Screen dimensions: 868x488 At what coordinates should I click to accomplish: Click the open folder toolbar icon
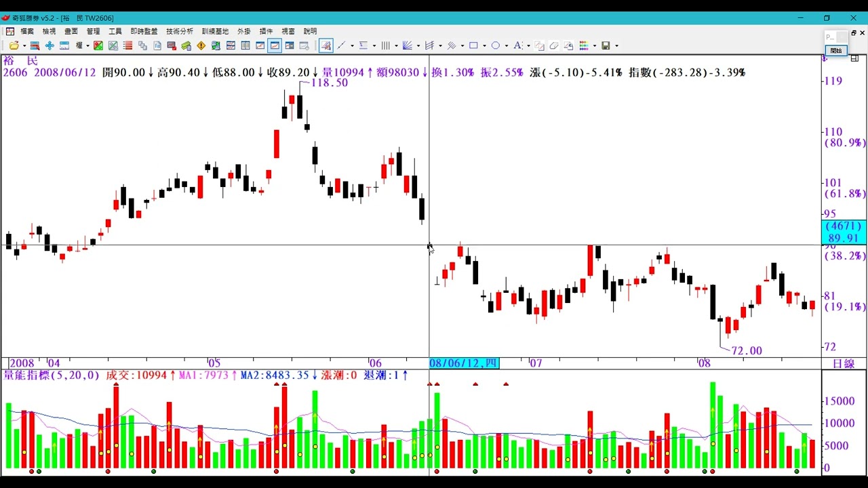pos(14,45)
